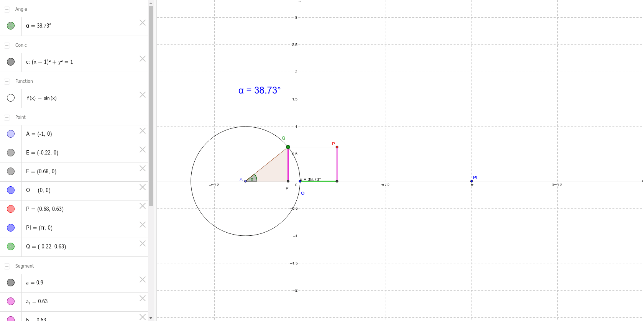The image size is (644, 322).
Task: Delete point P row
Action: coord(143,206)
